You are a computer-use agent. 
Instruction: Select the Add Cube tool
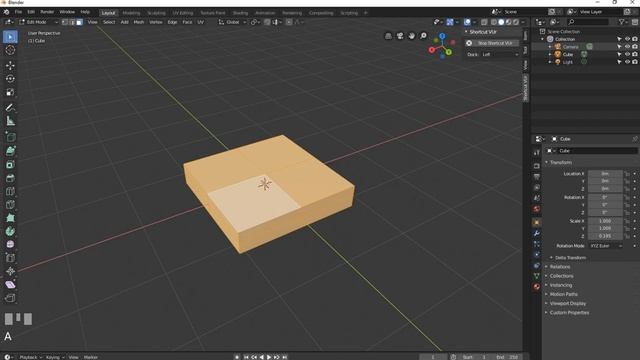click(x=10, y=137)
